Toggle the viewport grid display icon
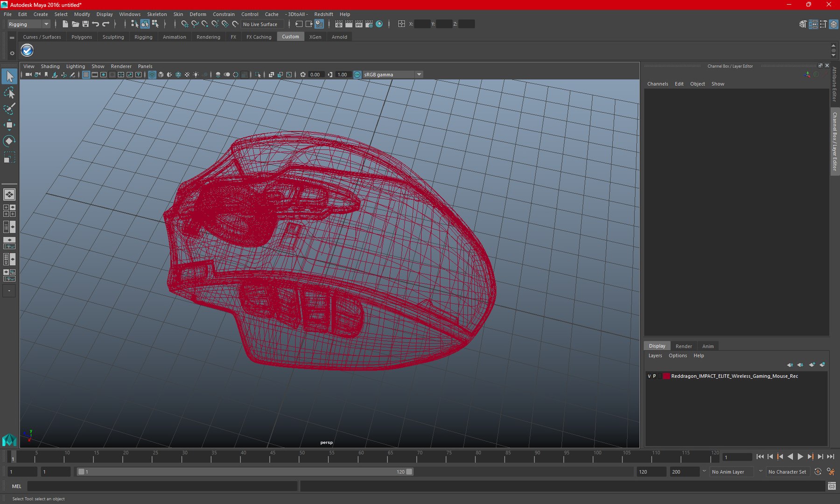Viewport: 840px width, 504px height. pos(86,75)
